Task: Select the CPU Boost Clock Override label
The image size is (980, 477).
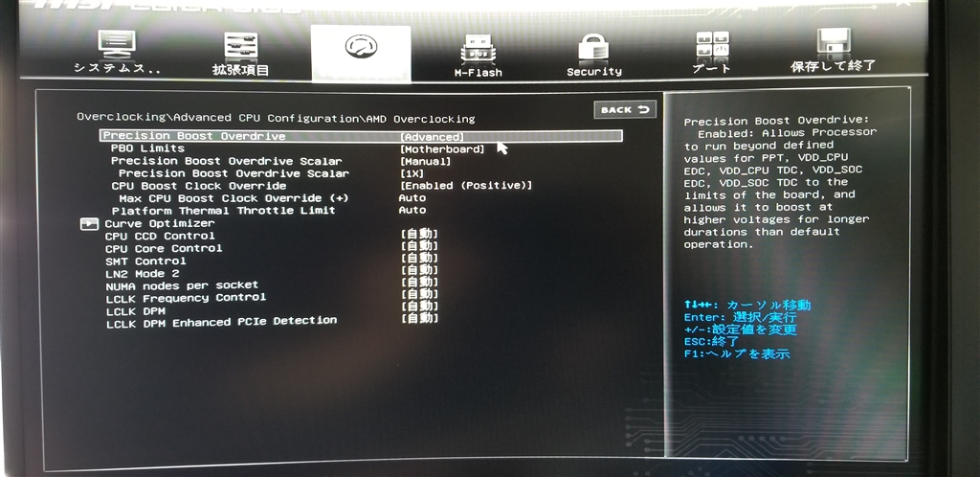Action: [x=199, y=186]
